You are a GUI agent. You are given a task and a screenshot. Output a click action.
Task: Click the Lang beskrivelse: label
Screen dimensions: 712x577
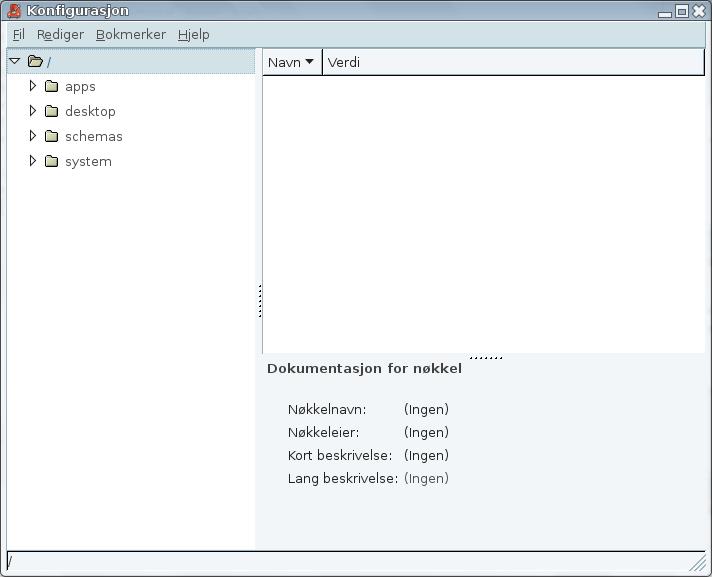click(343, 478)
